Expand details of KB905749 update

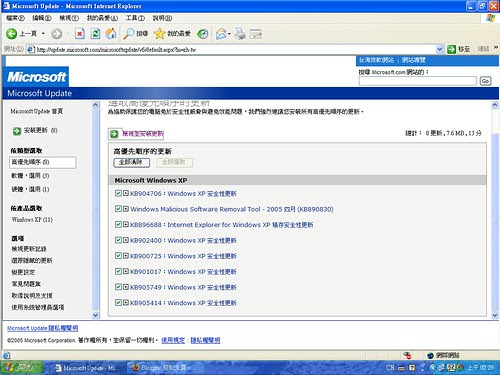(126, 287)
